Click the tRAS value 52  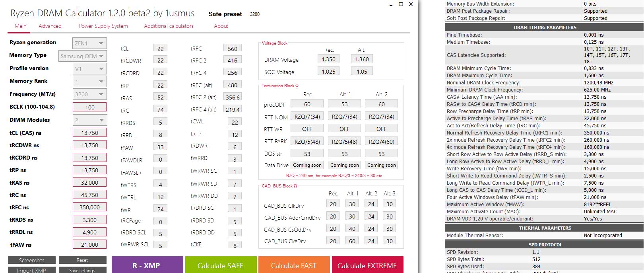pyautogui.click(x=160, y=97)
